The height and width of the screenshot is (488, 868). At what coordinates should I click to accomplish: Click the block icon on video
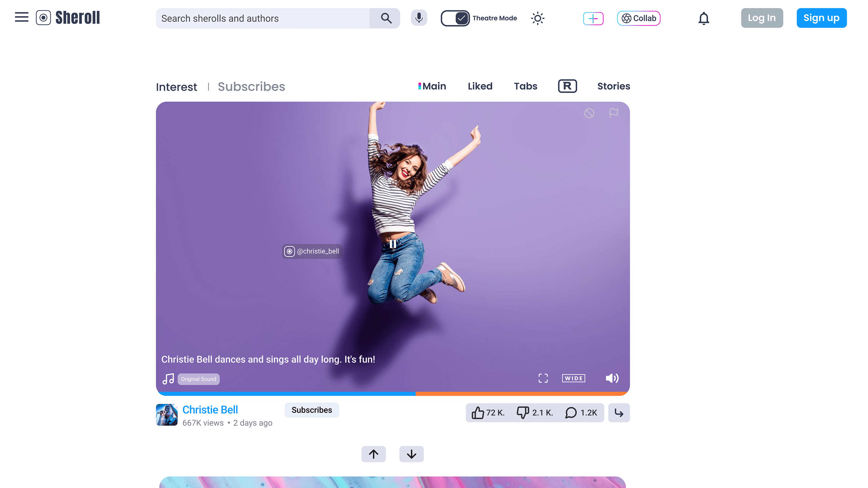point(589,113)
